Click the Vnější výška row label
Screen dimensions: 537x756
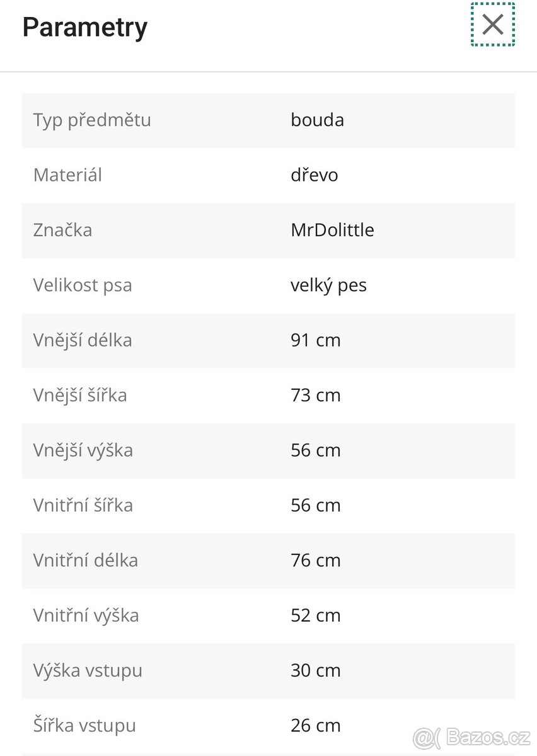tap(83, 450)
